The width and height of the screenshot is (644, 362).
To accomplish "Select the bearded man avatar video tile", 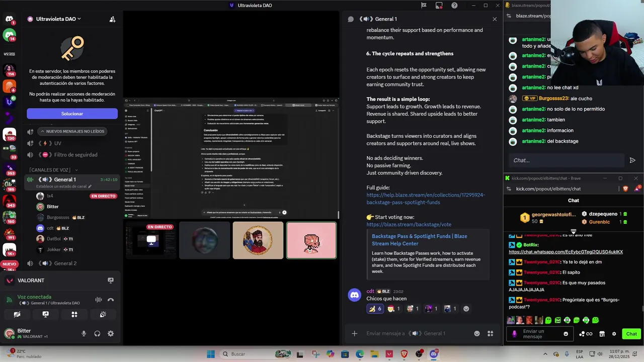I will [x=258, y=240].
